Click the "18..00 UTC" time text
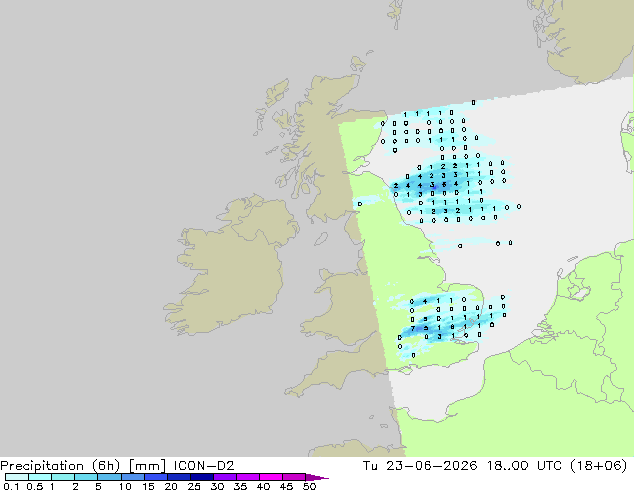 524,466
